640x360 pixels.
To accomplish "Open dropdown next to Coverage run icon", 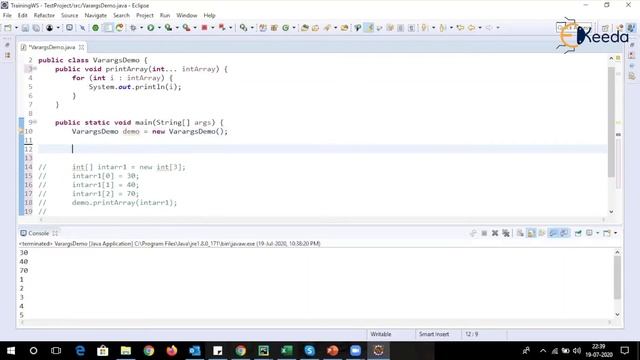I will (x=177, y=28).
